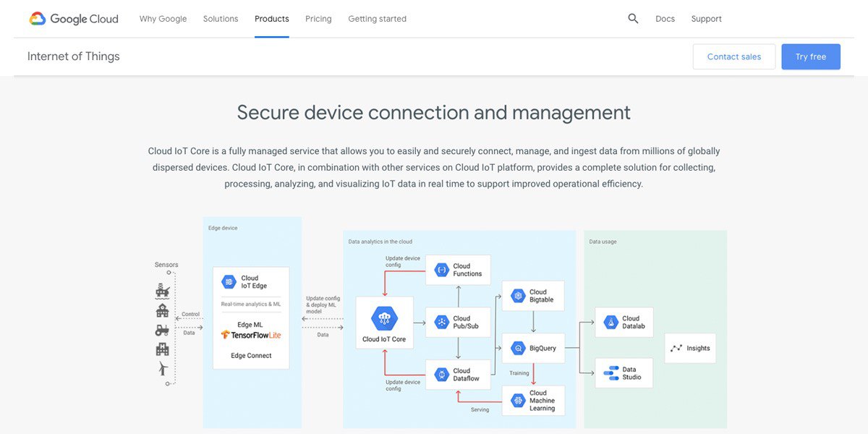Click Data analytics in the cloud label
The width and height of the screenshot is (868, 434).
coord(380,242)
